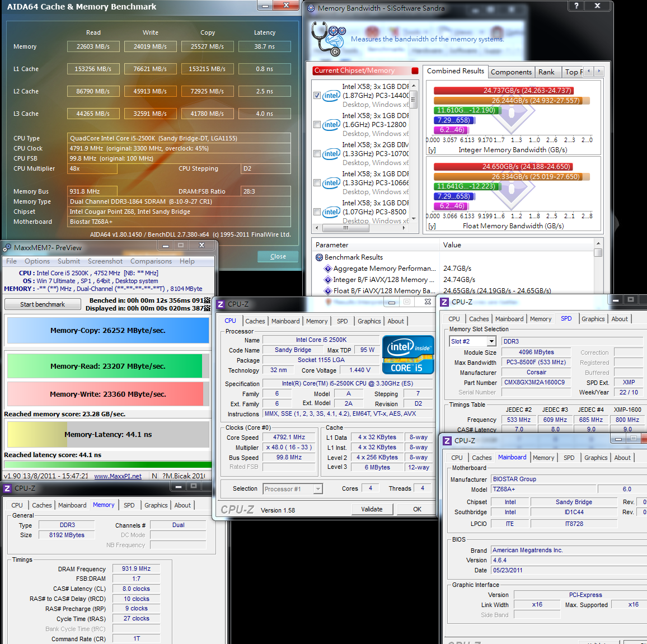Open the MaxxMEM Options menu
The image size is (647, 644).
[x=37, y=261]
